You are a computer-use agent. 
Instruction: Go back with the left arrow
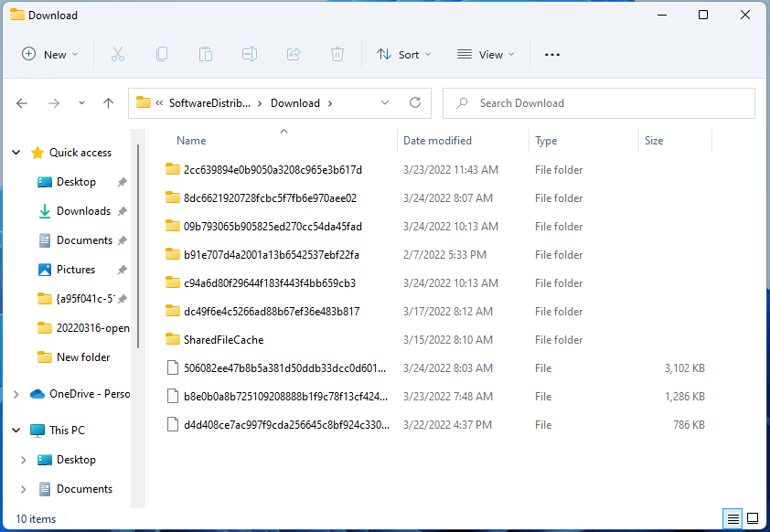pos(22,103)
